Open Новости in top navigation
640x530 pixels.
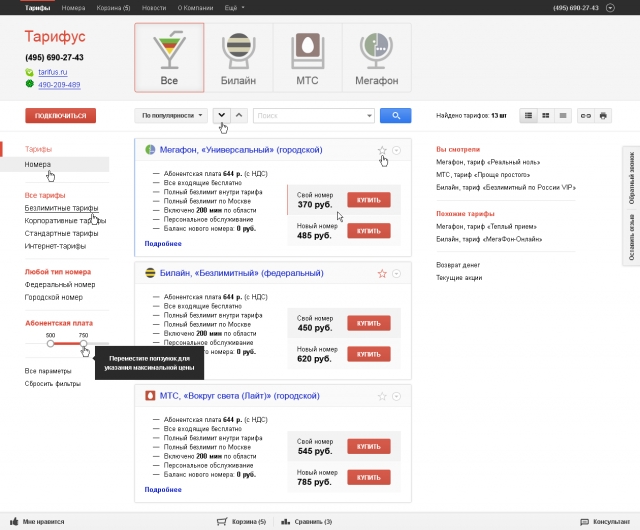click(x=153, y=8)
